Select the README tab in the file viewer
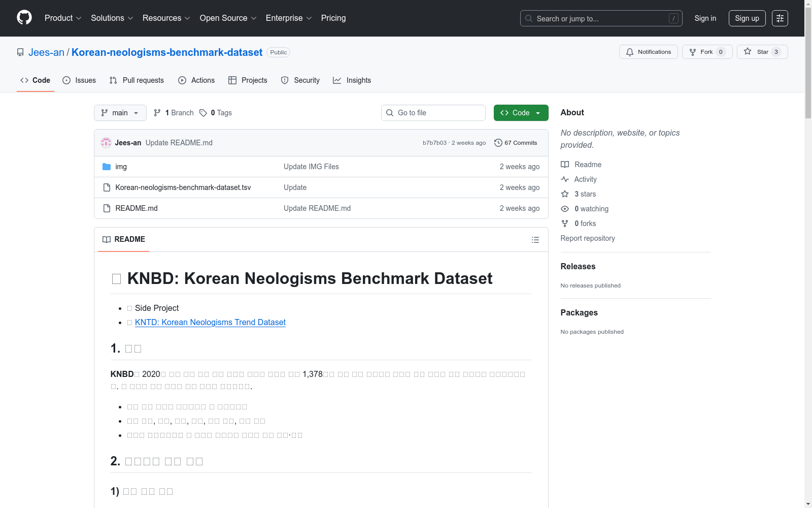 124,239
